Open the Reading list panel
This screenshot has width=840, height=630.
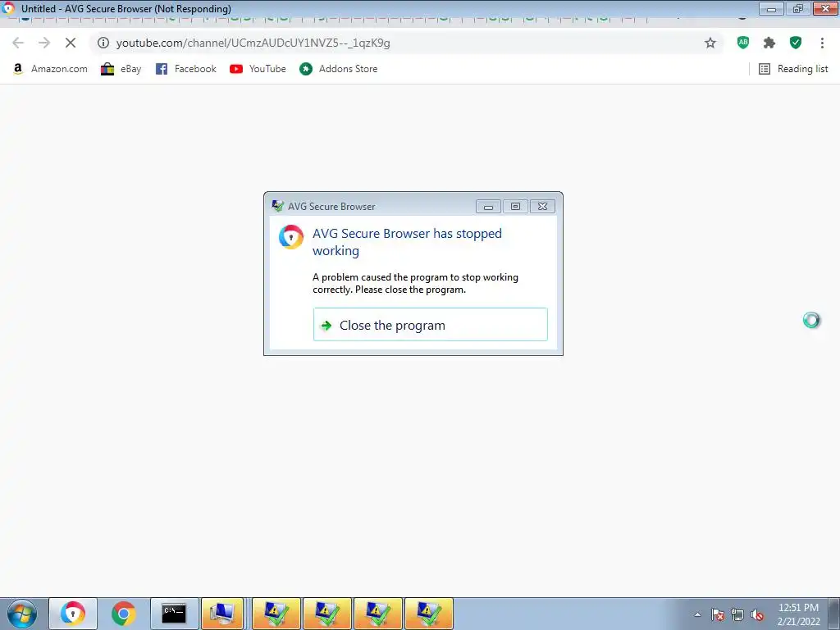(793, 69)
